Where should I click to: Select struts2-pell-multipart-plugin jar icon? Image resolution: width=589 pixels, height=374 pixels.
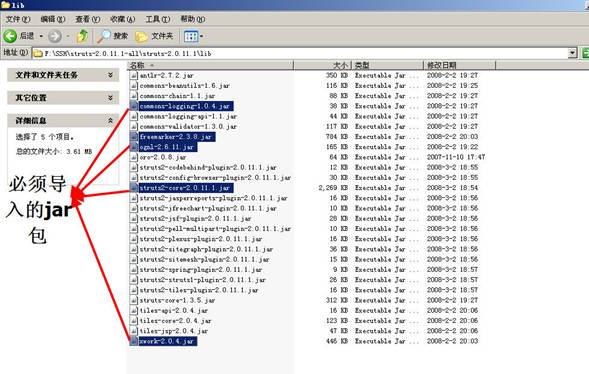pyautogui.click(x=134, y=229)
